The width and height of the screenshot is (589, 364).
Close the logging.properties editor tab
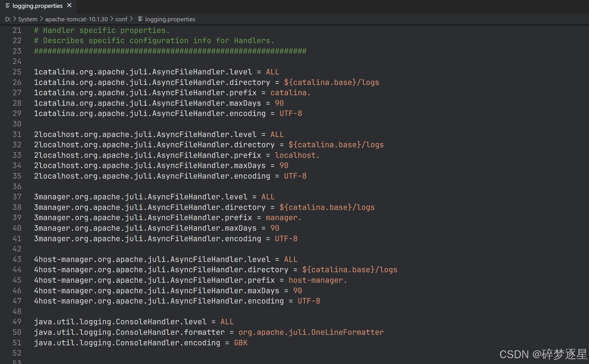click(69, 6)
